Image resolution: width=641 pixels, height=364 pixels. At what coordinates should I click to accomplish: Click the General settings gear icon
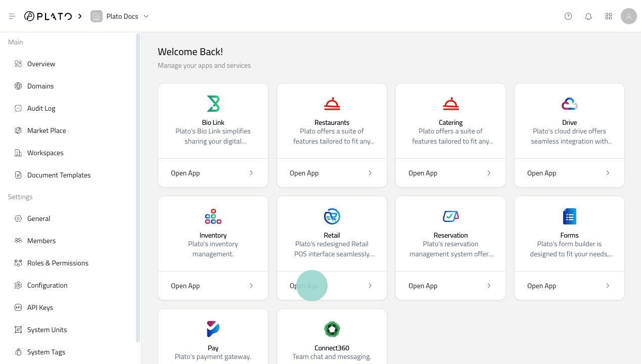[x=18, y=218]
